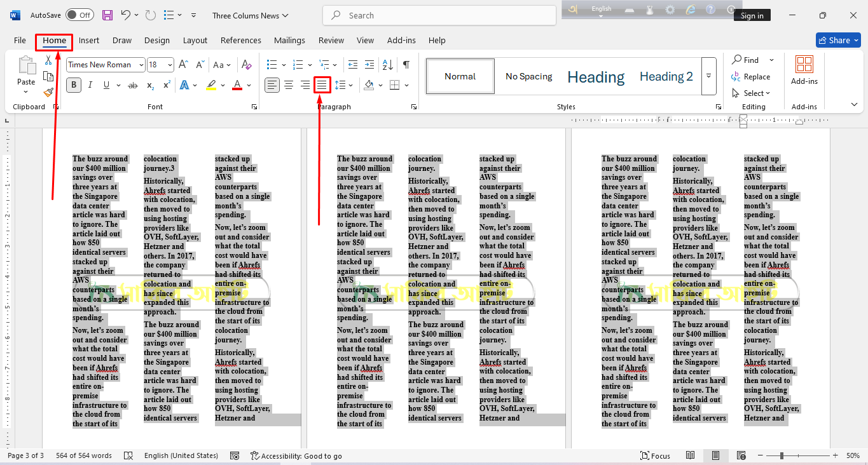Switch to Web Layout view
868x465 pixels.
click(741, 455)
